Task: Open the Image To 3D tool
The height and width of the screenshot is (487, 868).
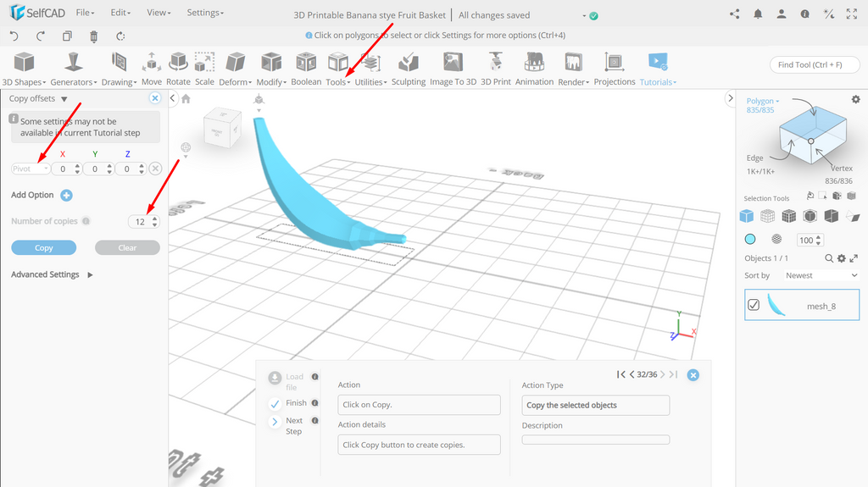Action: (453, 69)
